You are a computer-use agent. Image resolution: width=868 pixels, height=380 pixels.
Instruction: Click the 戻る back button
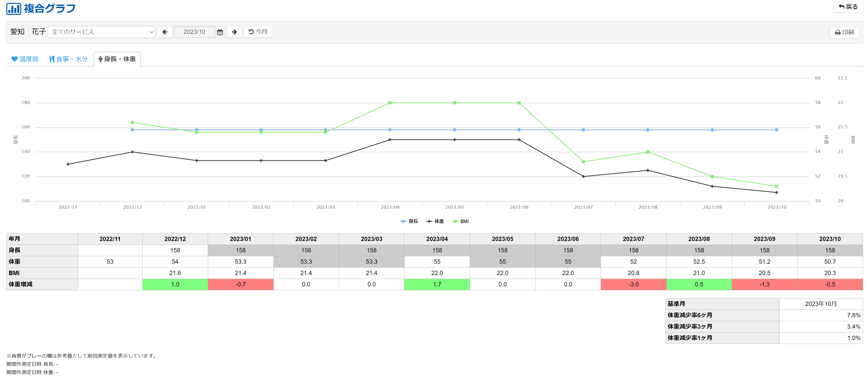pos(848,7)
